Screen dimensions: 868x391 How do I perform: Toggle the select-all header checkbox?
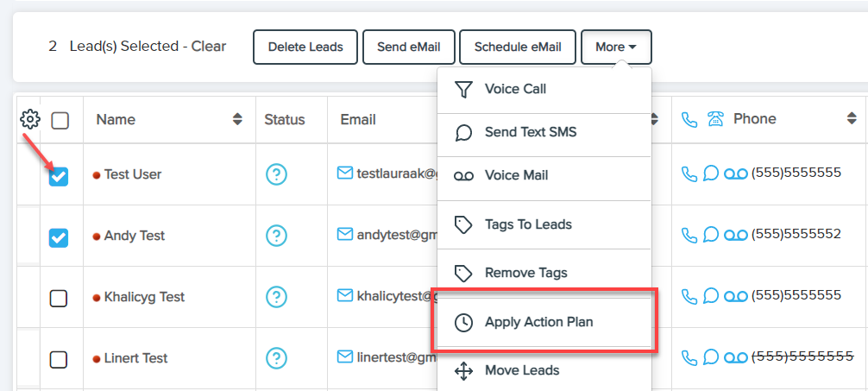pyautogui.click(x=60, y=121)
